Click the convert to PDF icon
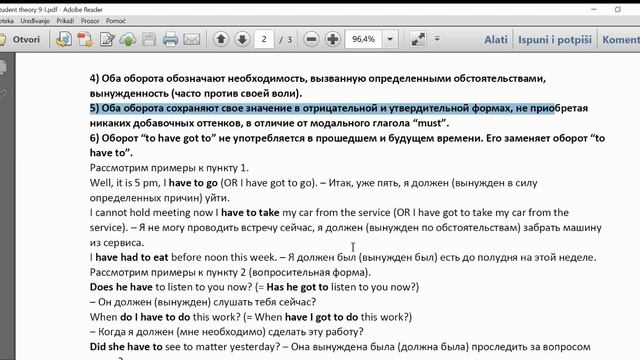Image resolution: width=640 pixels, height=360 pixels. pyautogui.click(x=85, y=40)
